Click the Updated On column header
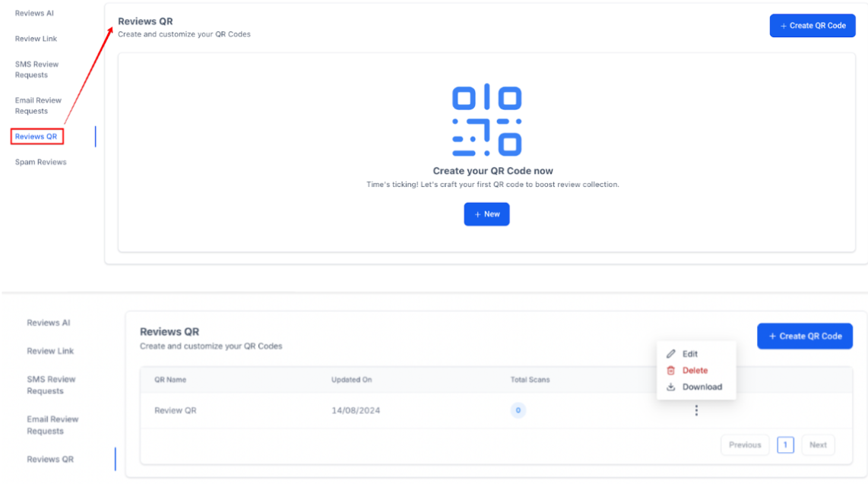 [351, 379]
